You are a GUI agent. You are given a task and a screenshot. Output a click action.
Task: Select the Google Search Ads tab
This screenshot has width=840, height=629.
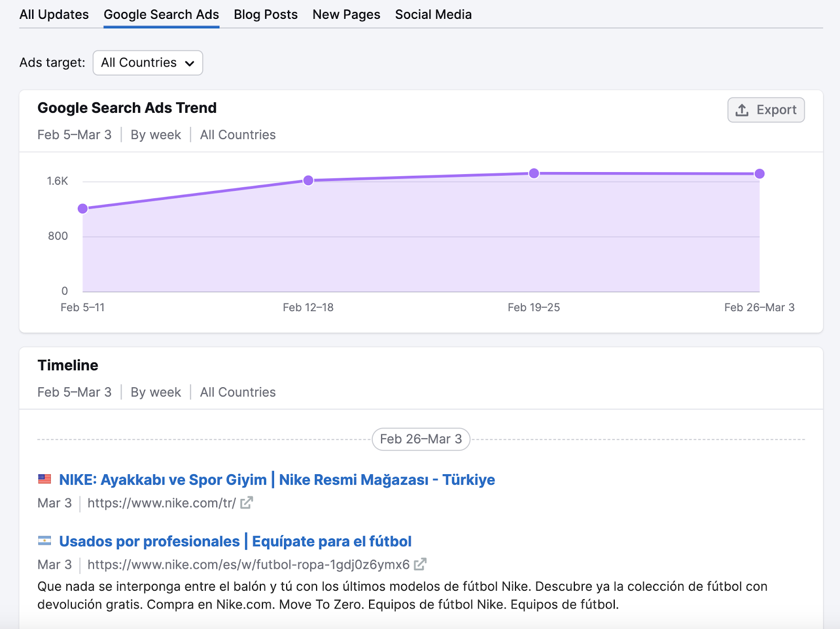(x=161, y=15)
